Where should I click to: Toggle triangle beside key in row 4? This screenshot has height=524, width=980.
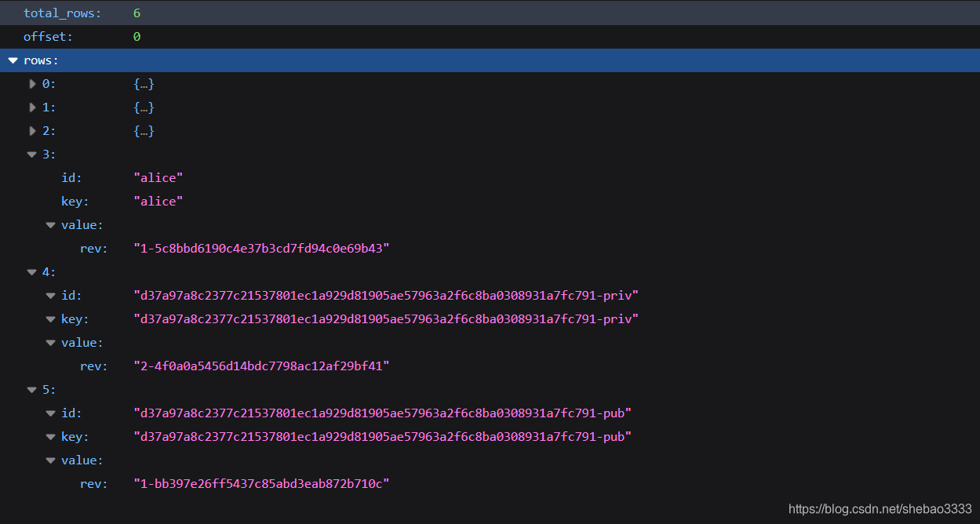click(51, 319)
